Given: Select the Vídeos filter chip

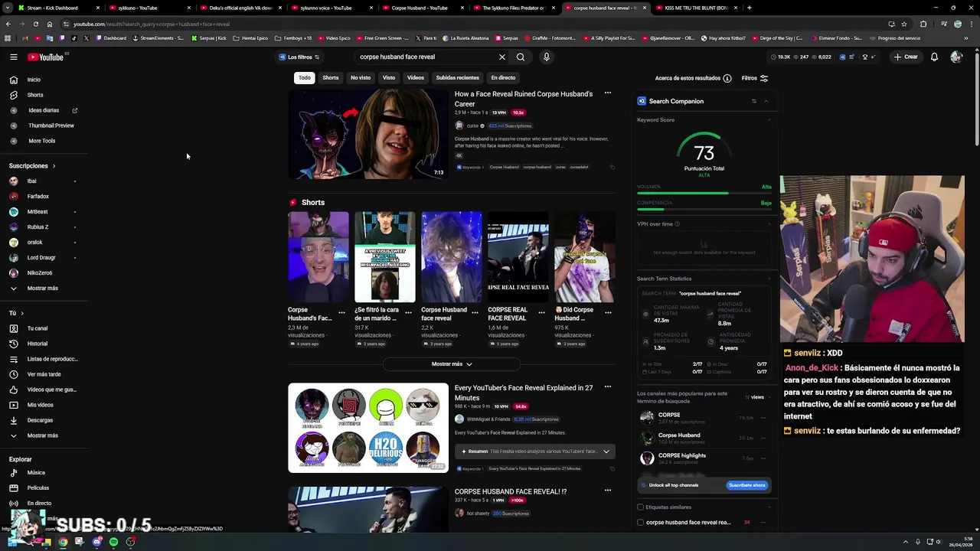Looking at the screenshot, I should 416,77.
